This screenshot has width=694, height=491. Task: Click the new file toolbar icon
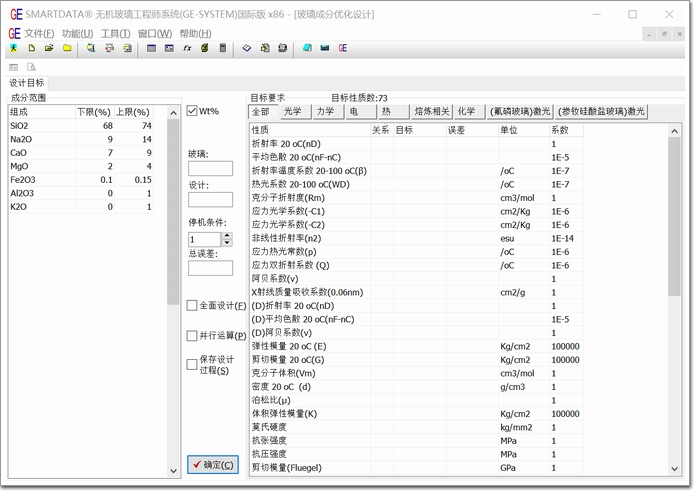coord(32,48)
